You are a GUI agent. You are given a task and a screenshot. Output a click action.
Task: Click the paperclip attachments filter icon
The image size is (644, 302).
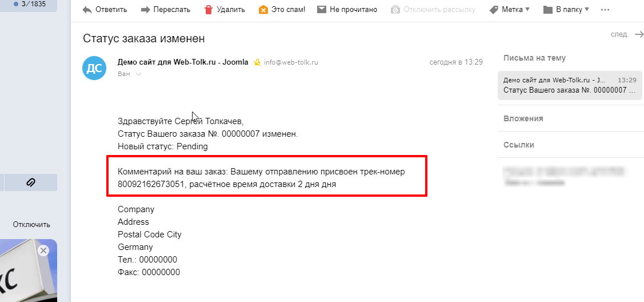click(31, 182)
